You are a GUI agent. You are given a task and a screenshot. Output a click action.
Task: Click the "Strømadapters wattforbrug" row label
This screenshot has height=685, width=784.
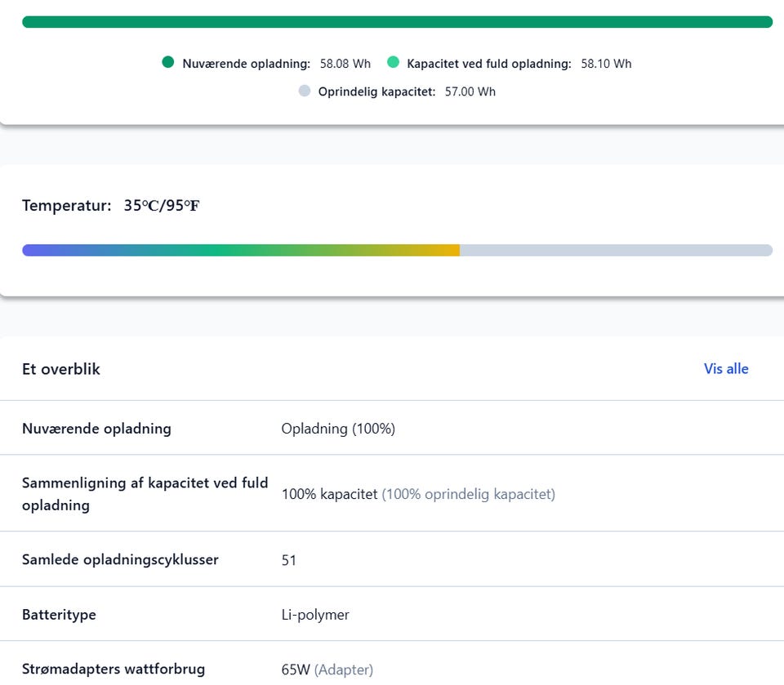click(114, 669)
